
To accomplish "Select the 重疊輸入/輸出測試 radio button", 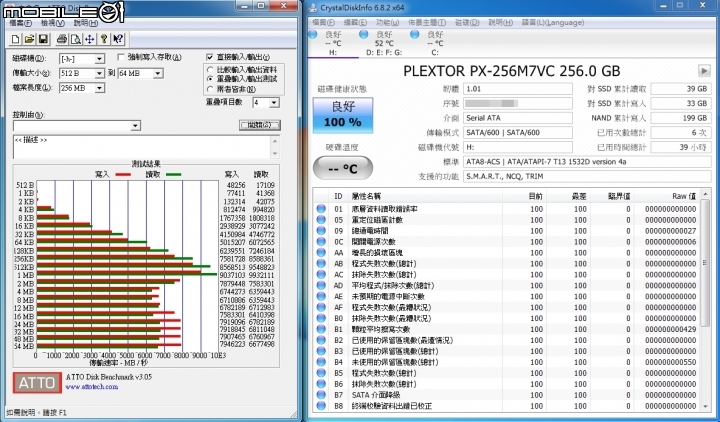I will tap(210, 79).
